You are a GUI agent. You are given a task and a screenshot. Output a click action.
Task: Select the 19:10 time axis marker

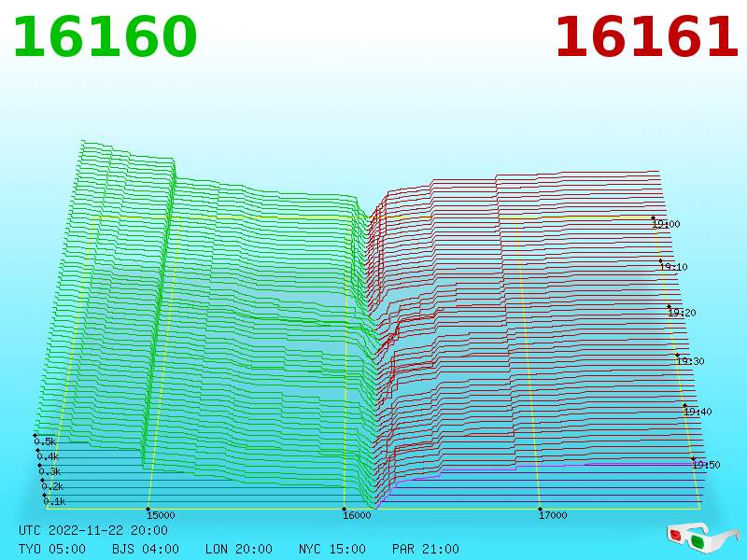point(673,267)
